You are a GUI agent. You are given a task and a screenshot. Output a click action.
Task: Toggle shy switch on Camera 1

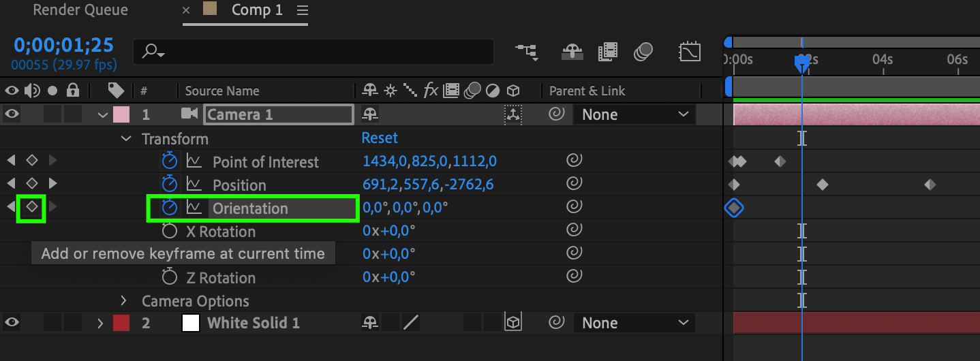pos(370,114)
